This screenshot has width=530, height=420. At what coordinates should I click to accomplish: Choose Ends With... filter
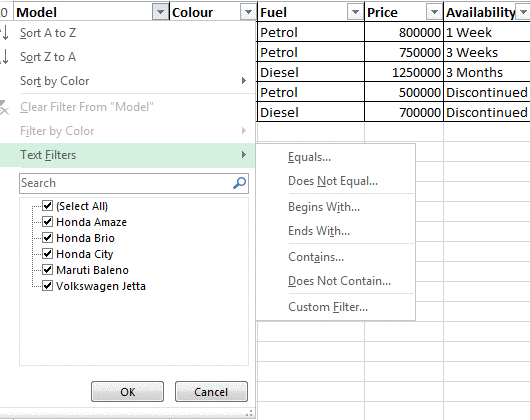[x=336, y=231]
